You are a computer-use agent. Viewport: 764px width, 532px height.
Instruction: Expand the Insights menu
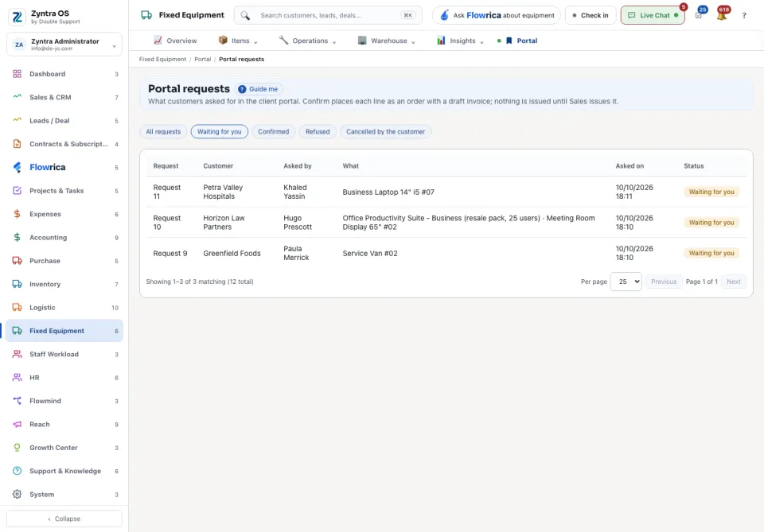tap(461, 41)
